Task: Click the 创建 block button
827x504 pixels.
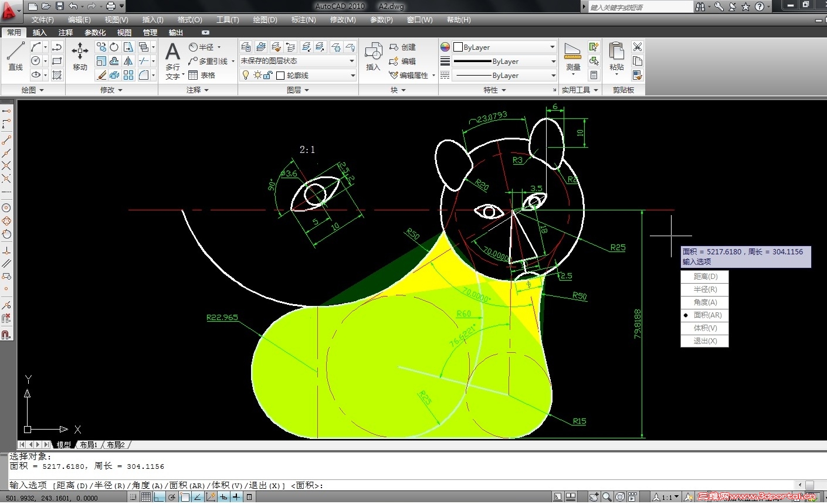Action: (x=402, y=47)
